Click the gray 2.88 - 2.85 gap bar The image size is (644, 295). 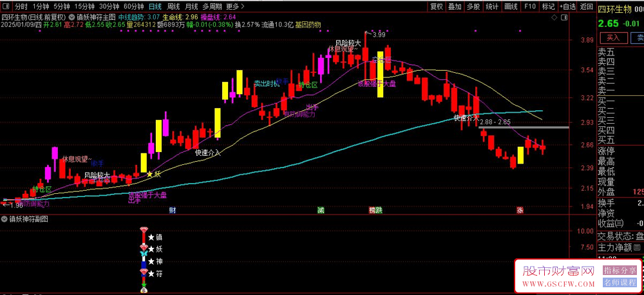(x=524, y=128)
